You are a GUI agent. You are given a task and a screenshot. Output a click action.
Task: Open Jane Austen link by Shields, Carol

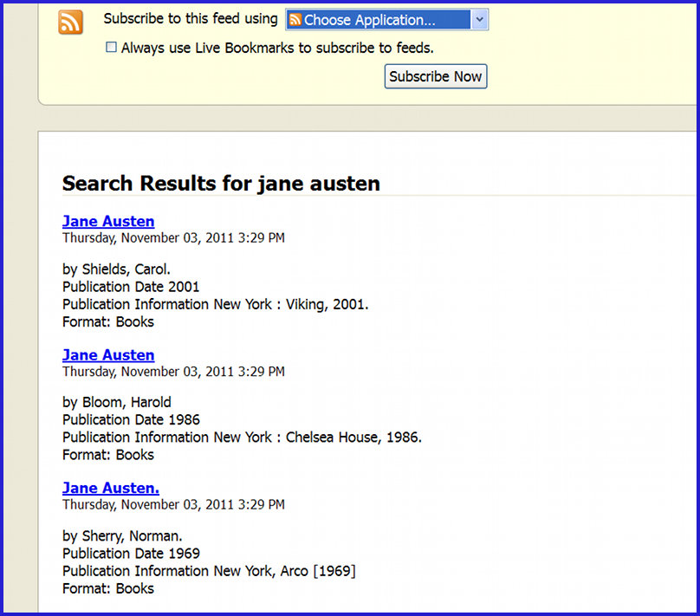coord(108,221)
